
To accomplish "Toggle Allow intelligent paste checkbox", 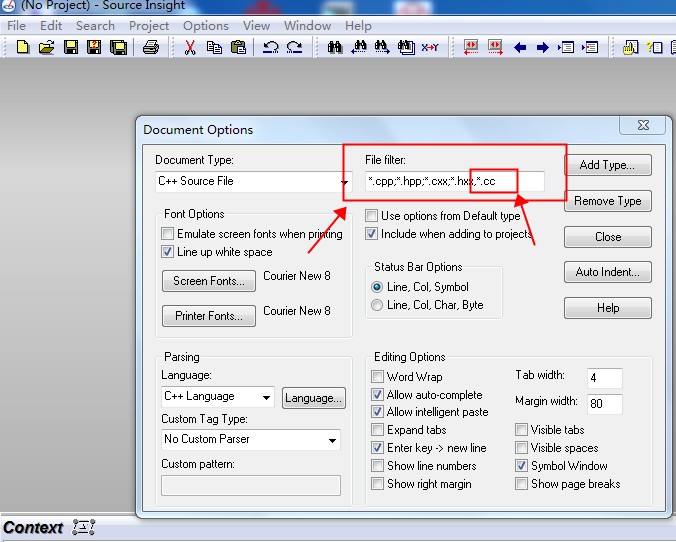I will click(377, 412).
